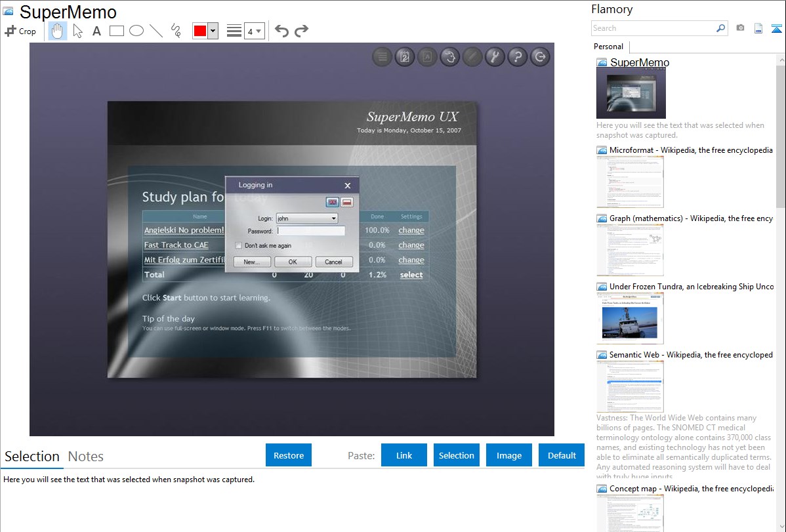Select the text annotation tool

(96, 31)
